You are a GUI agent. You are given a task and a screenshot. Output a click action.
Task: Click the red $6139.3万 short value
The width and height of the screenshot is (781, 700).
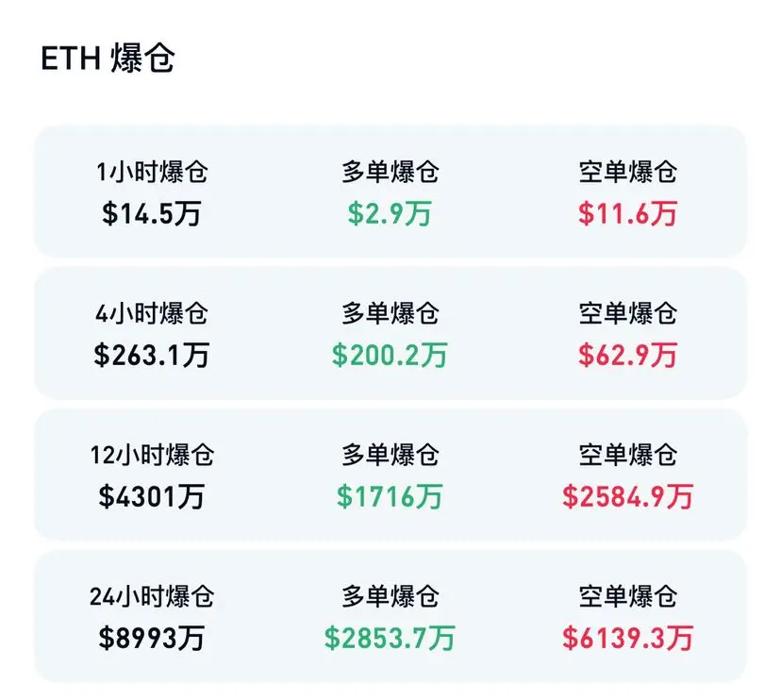pos(627,639)
